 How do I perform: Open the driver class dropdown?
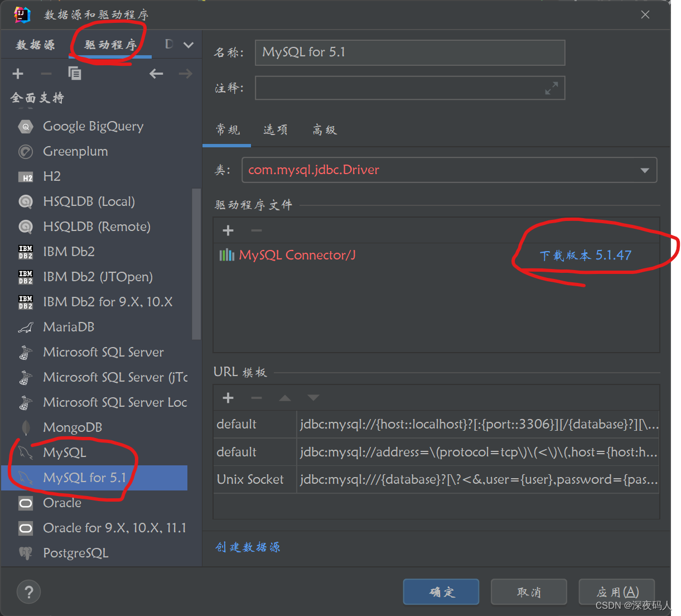tap(645, 170)
